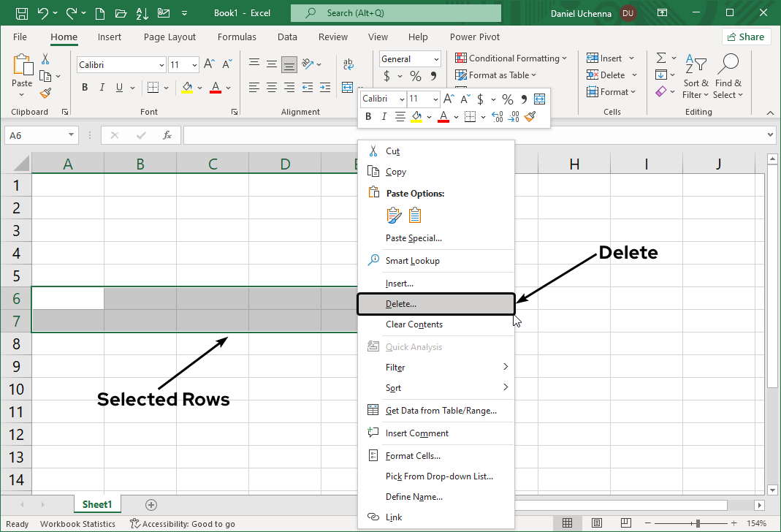The height and width of the screenshot is (532, 781).
Task: Expand the Name Box dropdown arrow
Action: (71, 135)
